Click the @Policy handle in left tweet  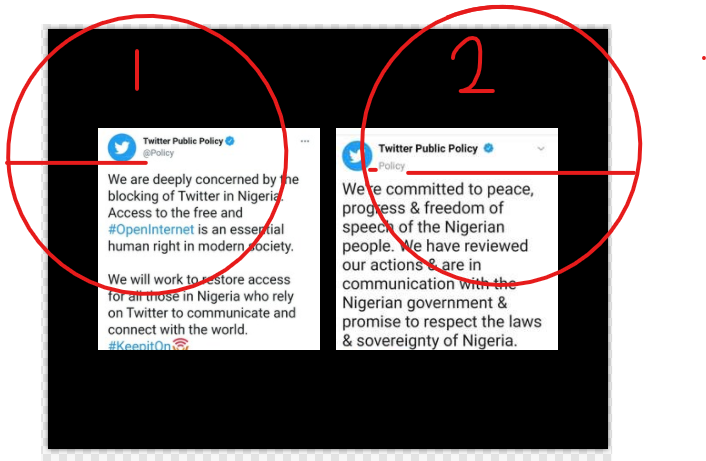158,153
